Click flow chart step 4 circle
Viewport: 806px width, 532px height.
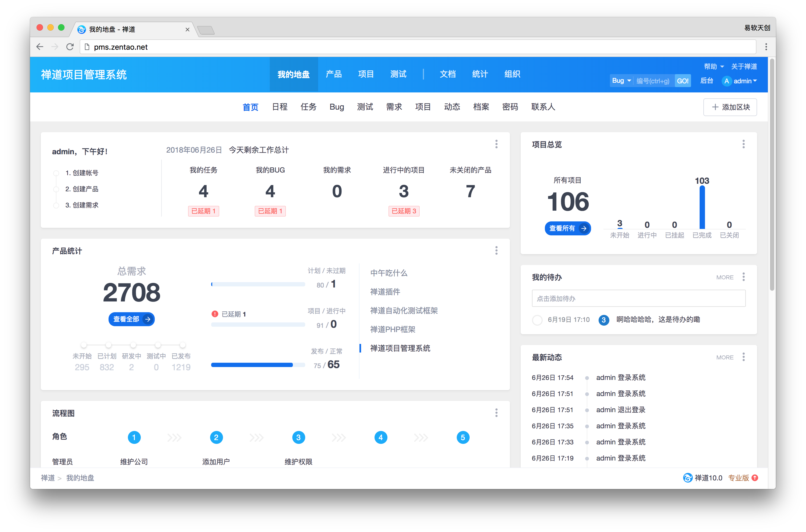(381, 437)
